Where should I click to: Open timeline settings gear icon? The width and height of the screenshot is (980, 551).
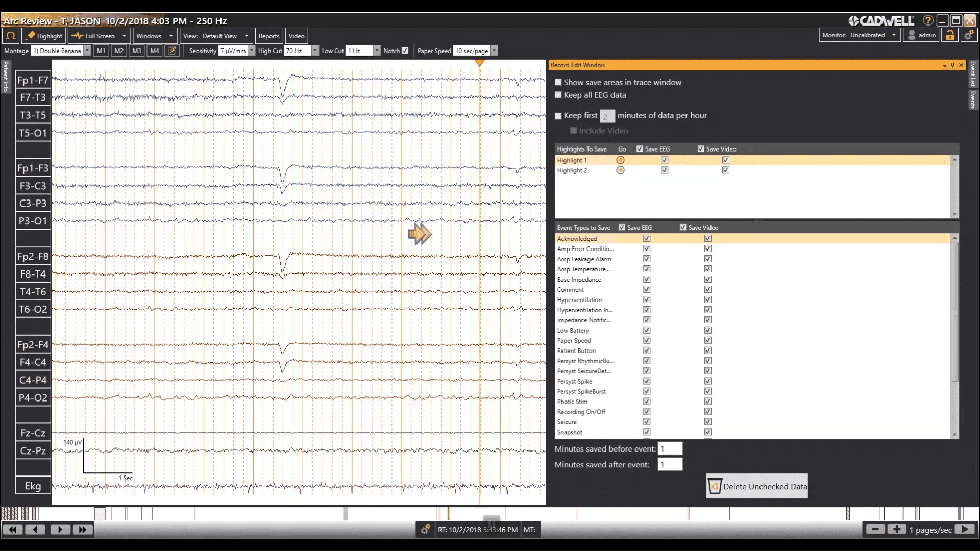tap(425, 530)
